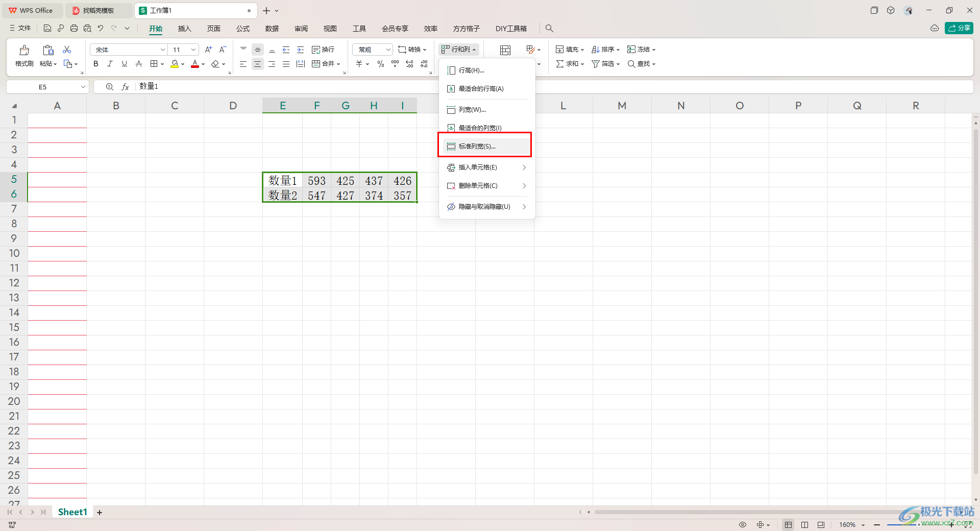Decrease font size with A- icon
This screenshot has height=531, width=980.
point(223,50)
